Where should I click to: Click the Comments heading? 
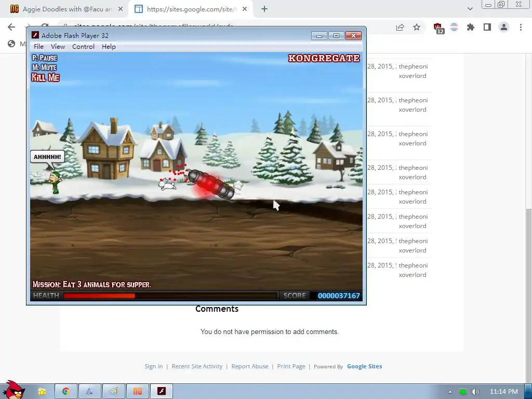point(217,309)
